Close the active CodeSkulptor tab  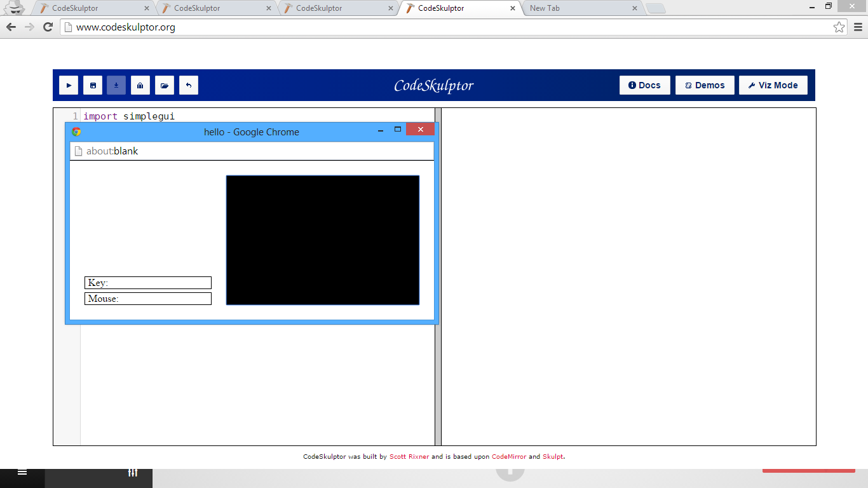(x=512, y=8)
